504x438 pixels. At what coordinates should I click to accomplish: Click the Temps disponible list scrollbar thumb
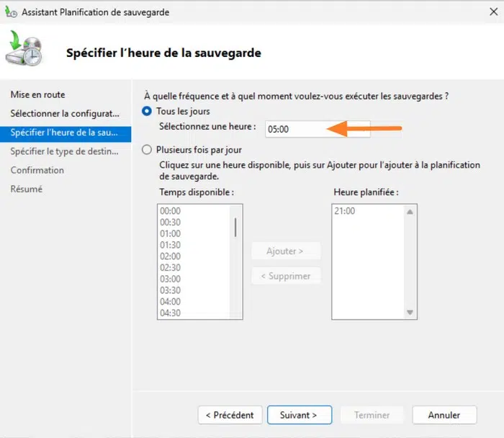235,228
